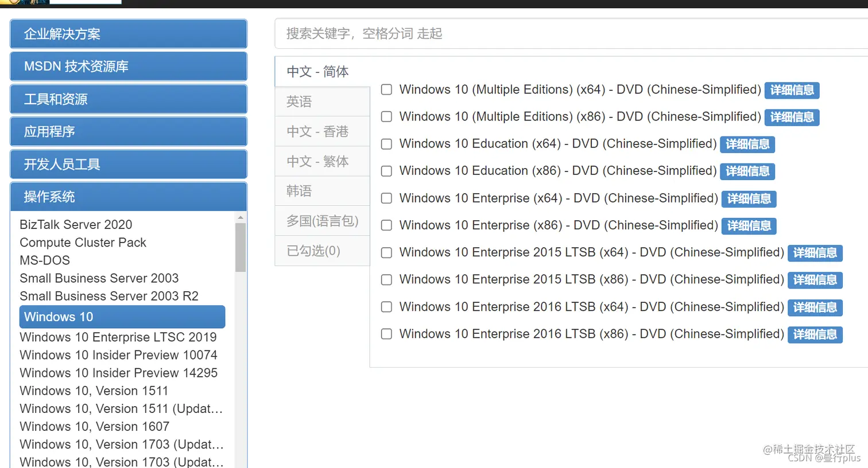Viewport: 868px width, 468px height.
Task: Show 详细信息 for Education x86
Action: tap(747, 171)
